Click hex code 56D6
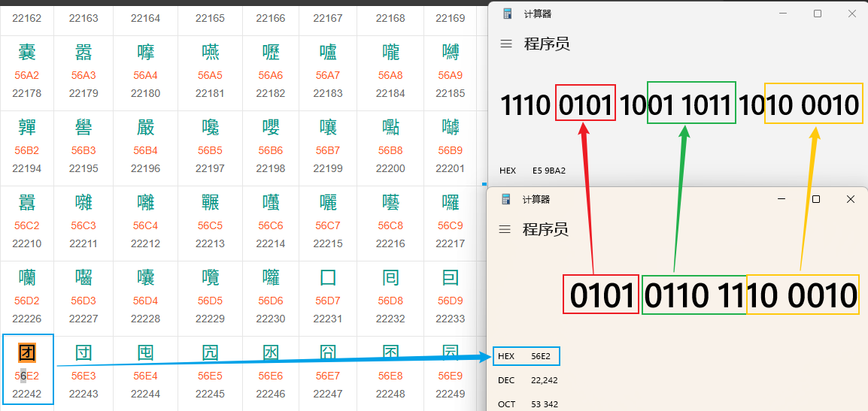Viewport: 868px width, 411px height. pos(272,301)
